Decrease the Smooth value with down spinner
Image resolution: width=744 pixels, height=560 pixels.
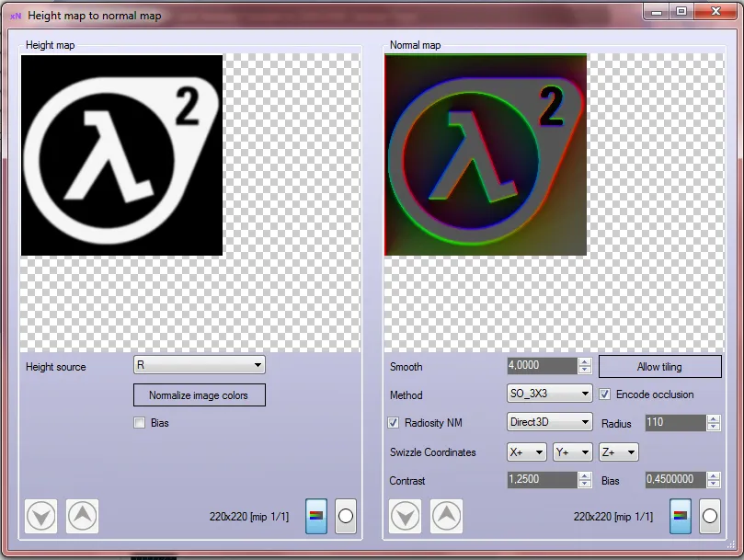[x=585, y=370]
